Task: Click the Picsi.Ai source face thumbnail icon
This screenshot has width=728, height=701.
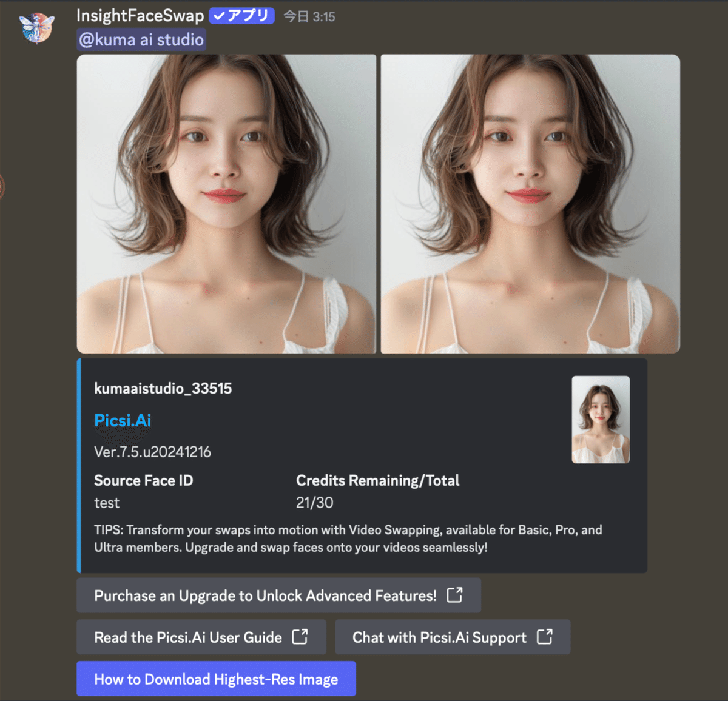Action: click(600, 420)
